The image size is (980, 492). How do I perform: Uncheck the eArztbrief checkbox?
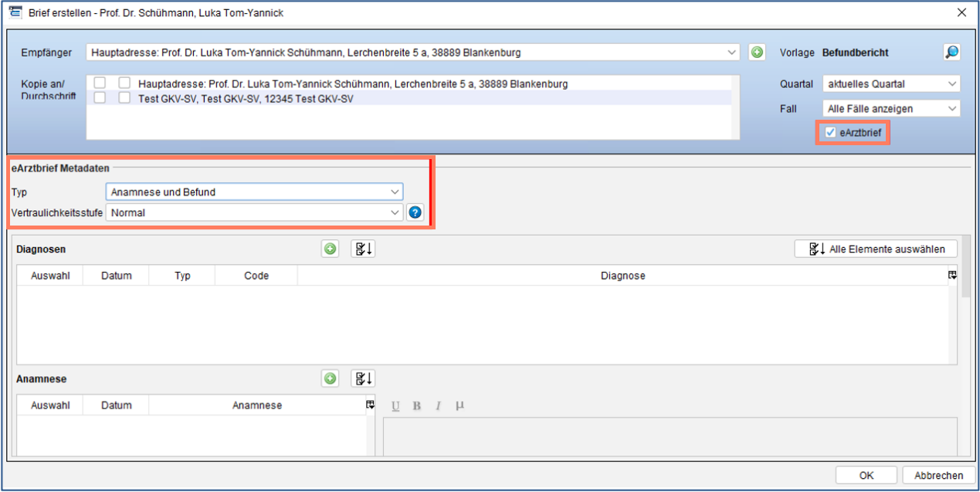tap(830, 133)
